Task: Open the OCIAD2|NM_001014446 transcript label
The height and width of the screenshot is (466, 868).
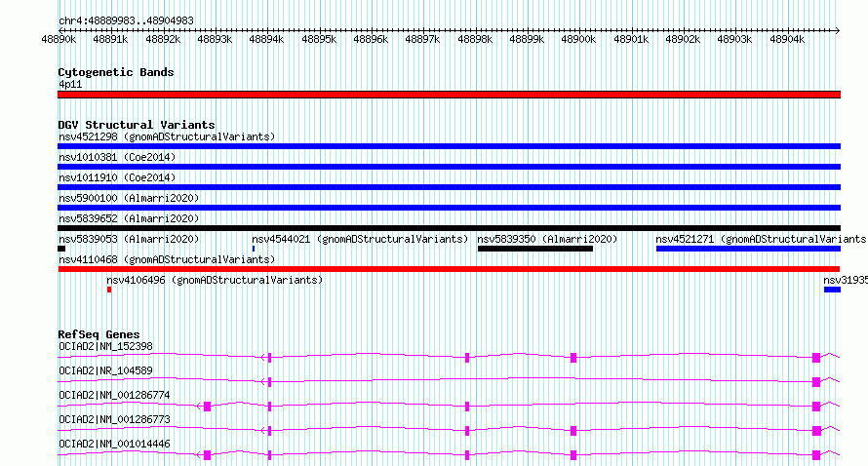Action: point(114,444)
